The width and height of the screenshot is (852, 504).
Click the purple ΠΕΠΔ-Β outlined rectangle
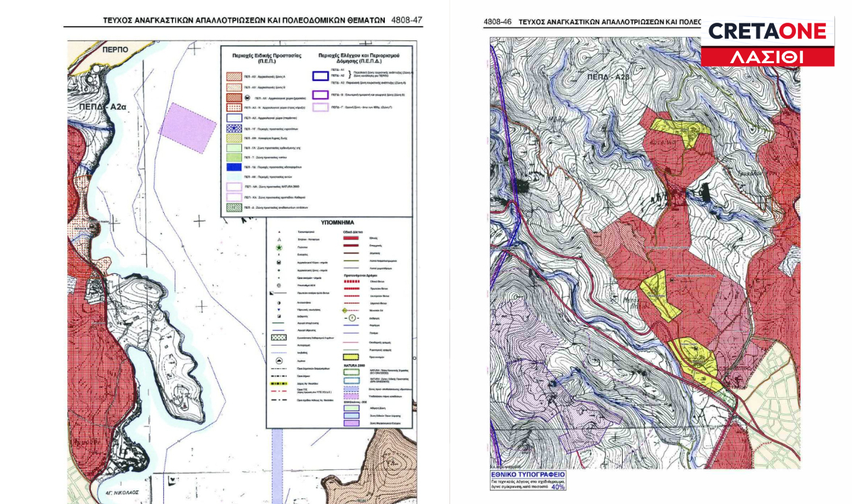tap(320, 94)
